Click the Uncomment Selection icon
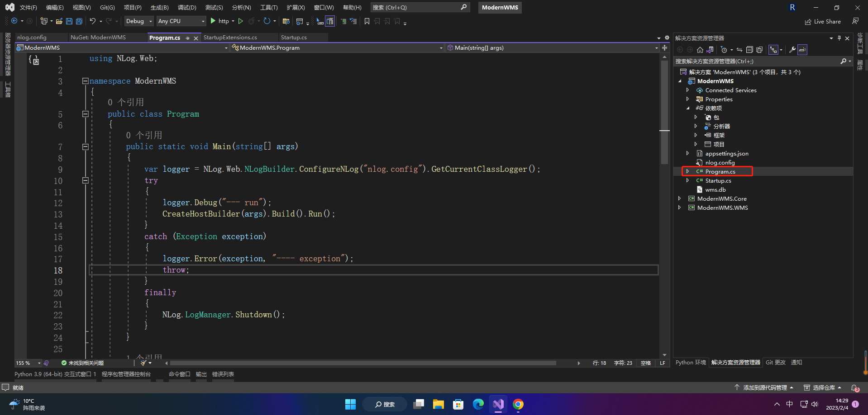This screenshot has height=415, width=868. pos(353,21)
